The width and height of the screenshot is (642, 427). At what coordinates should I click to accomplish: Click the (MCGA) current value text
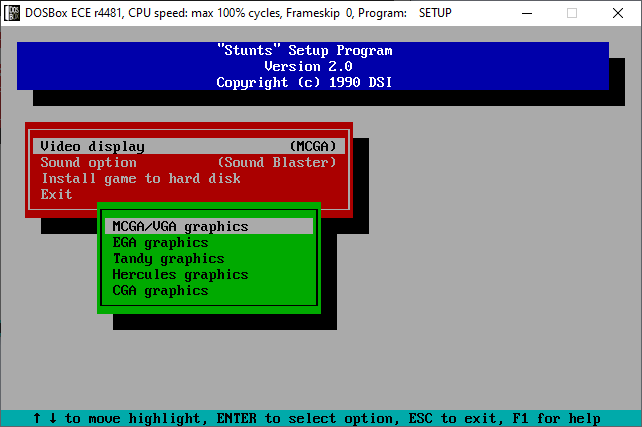click(313, 146)
